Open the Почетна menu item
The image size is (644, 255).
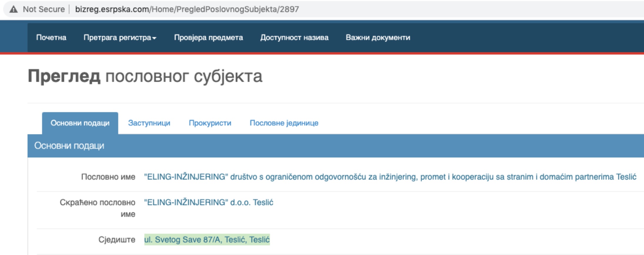(51, 38)
